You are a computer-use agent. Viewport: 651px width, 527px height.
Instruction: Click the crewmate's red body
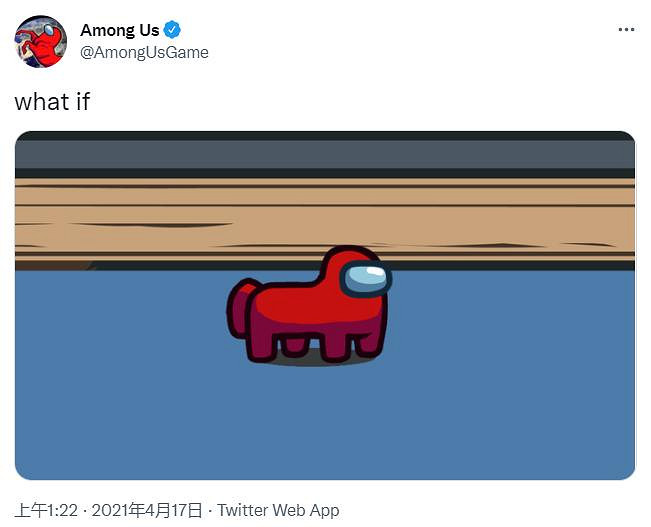(x=316, y=305)
